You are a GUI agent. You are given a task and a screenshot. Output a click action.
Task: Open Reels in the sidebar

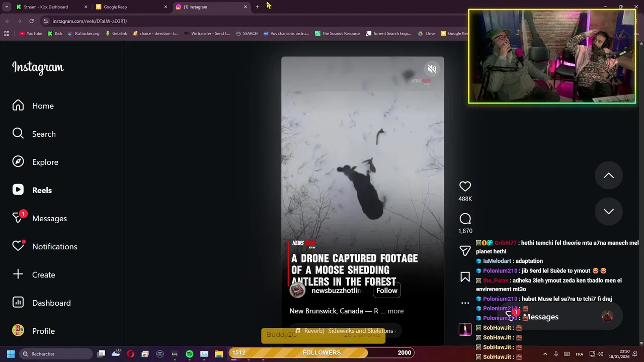(32, 190)
